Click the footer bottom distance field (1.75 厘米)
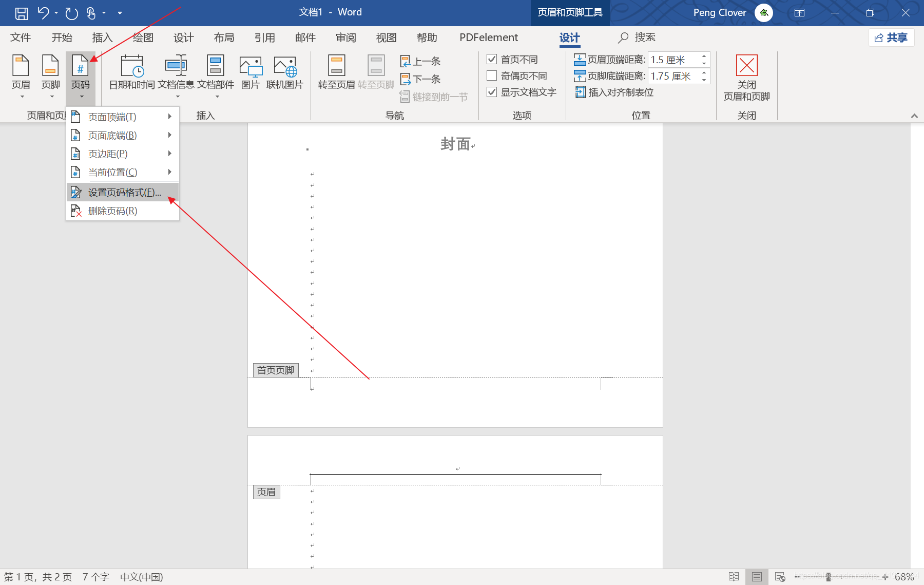Screen dimensions: 924x585 click(673, 76)
